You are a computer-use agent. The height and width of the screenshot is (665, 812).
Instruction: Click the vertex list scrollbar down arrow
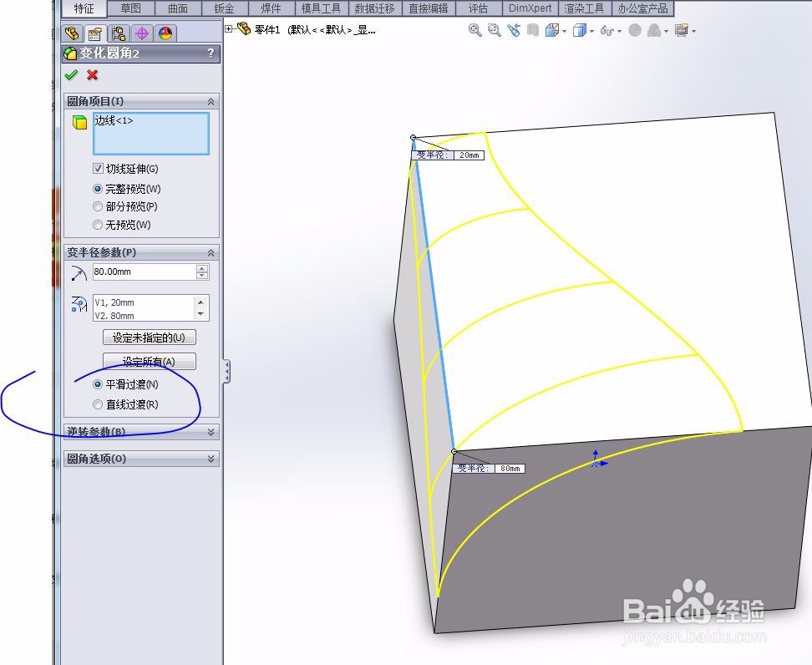[x=201, y=314]
